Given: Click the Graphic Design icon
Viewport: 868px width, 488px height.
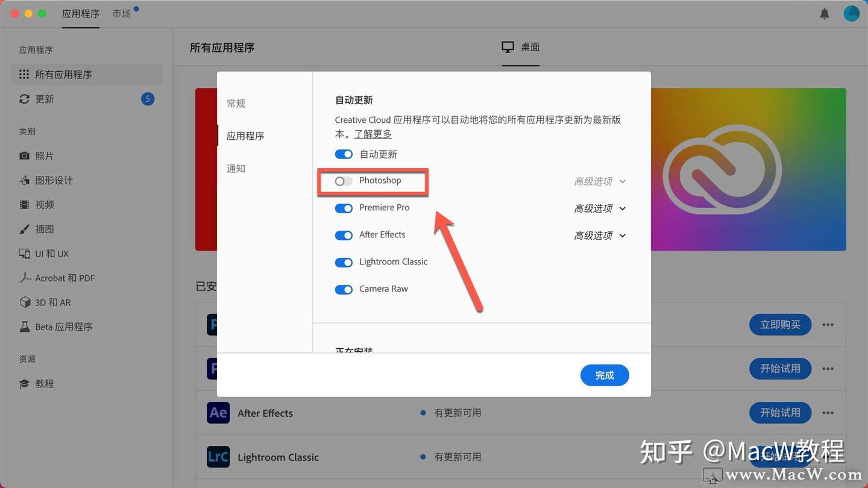Looking at the screenshot, I should coord(24,180).
